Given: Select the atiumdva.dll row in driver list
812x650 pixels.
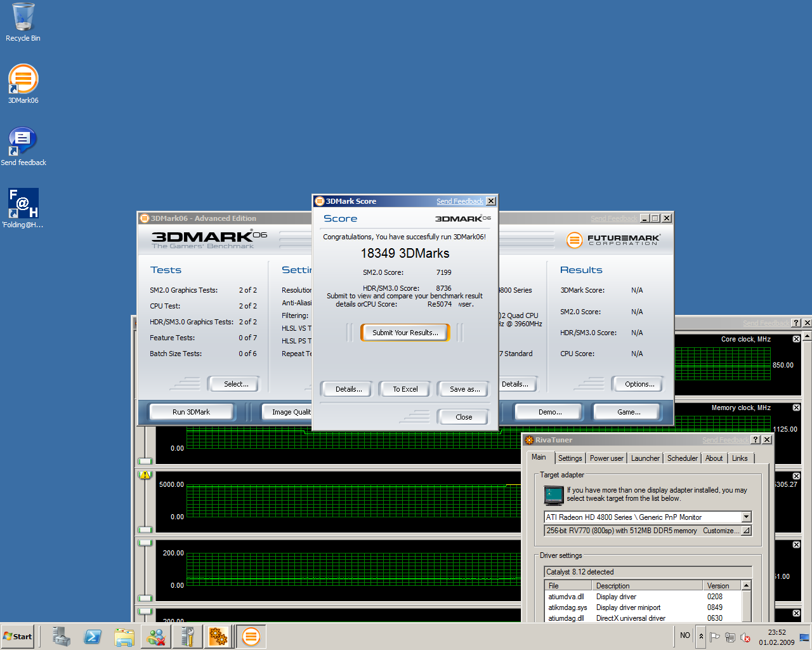Looking at the screenshot, I should coord(643,597).
